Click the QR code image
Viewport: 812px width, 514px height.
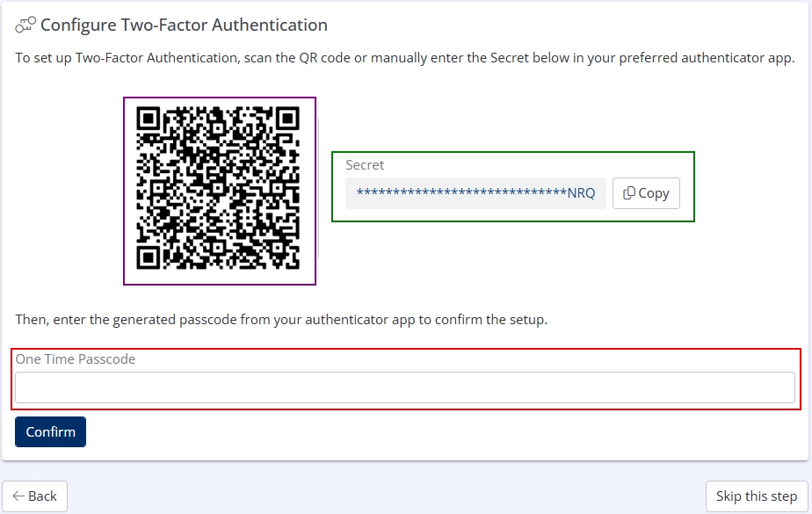tap(219, 191)
